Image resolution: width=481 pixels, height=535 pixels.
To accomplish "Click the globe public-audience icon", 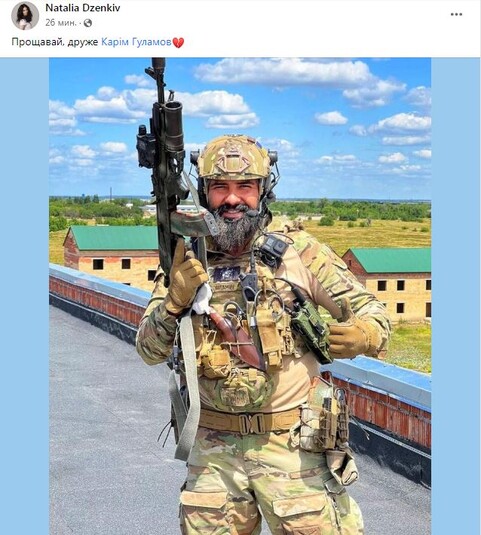I will [x=88, y=23].
